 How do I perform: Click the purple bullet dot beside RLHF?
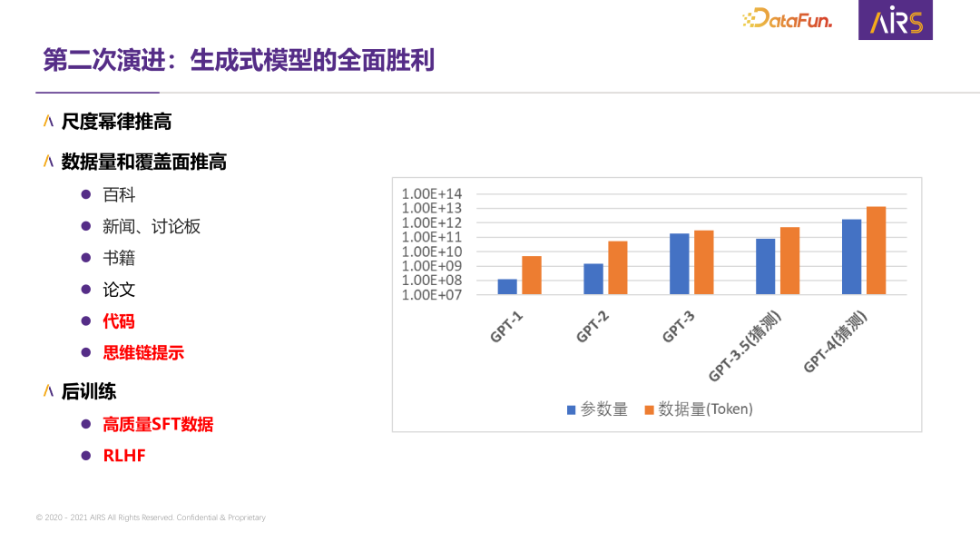[x=86, y=456]
